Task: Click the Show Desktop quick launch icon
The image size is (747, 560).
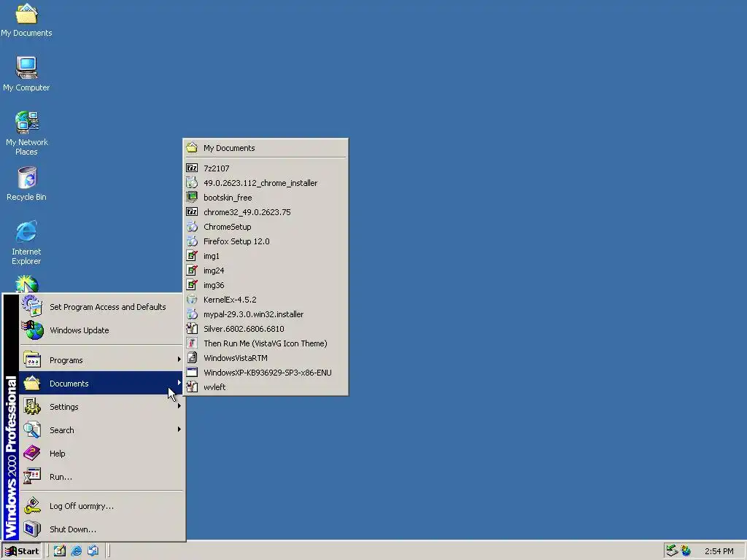Action: coord(60,551)
